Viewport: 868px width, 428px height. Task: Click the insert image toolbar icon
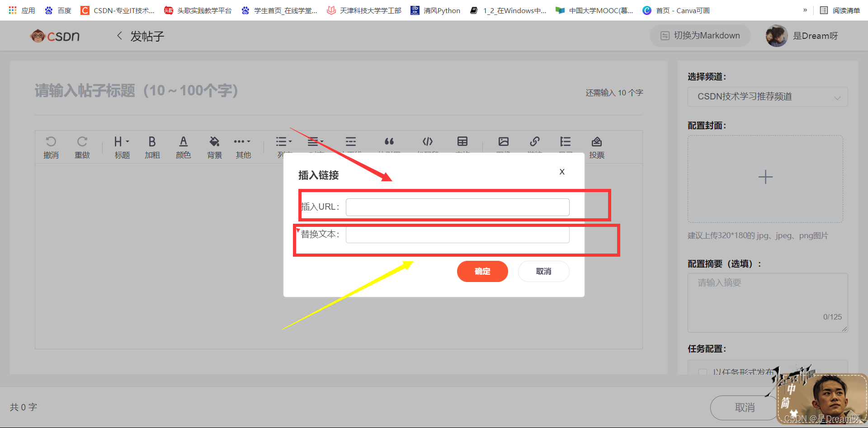coord(504,141)
